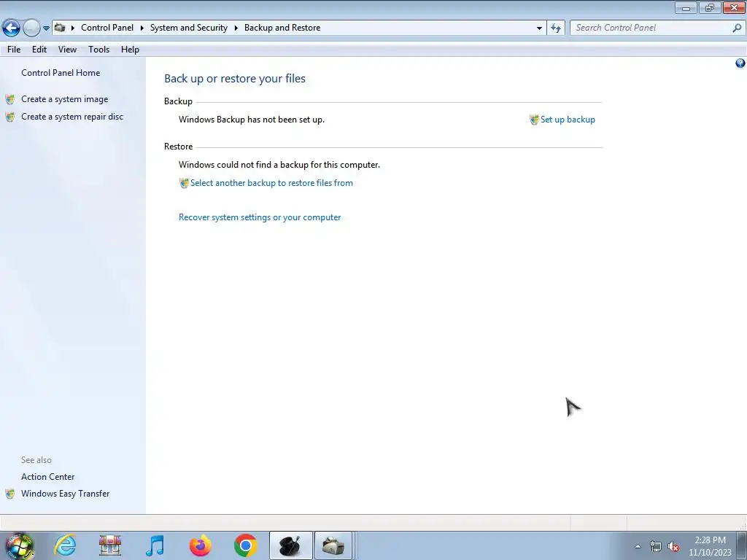Screen dimensions: 747x560
Task: Open recent pages dropdown next to forward arrow
Action: tap(46, 28)
